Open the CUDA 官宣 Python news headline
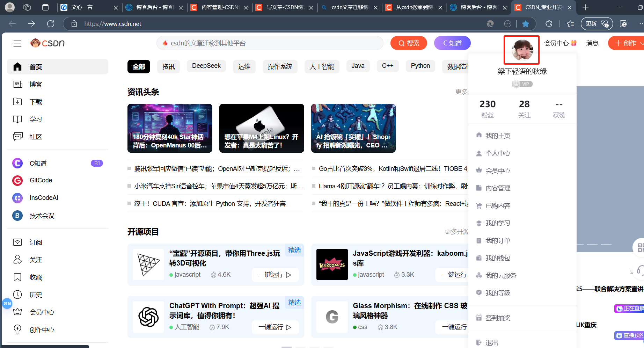644x348 pixels. (x=210, y=204)
